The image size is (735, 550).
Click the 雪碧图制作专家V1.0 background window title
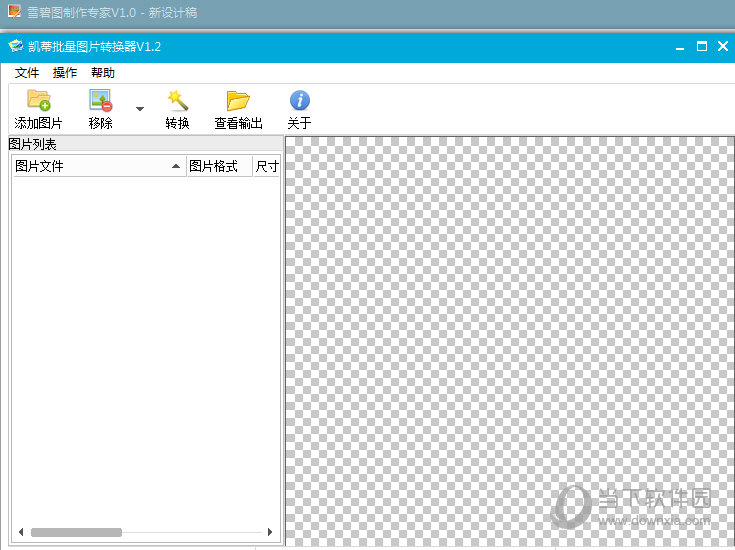pos(112,13)
